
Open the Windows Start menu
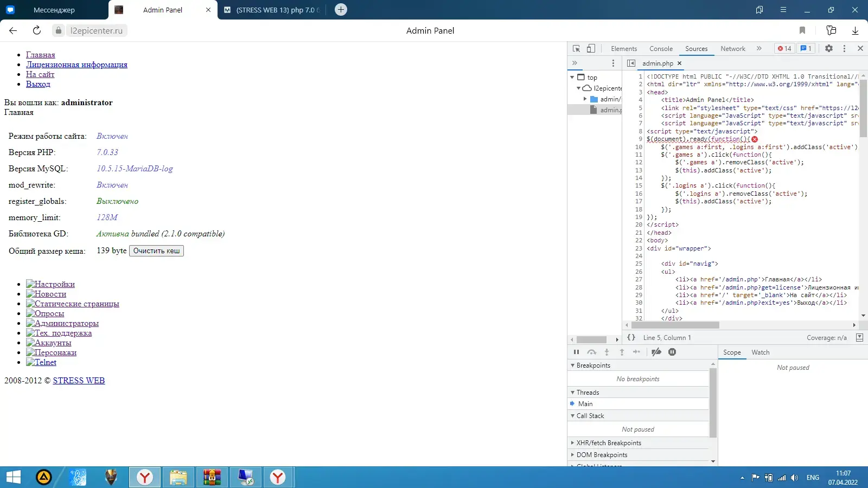click(x=13, y=477)
